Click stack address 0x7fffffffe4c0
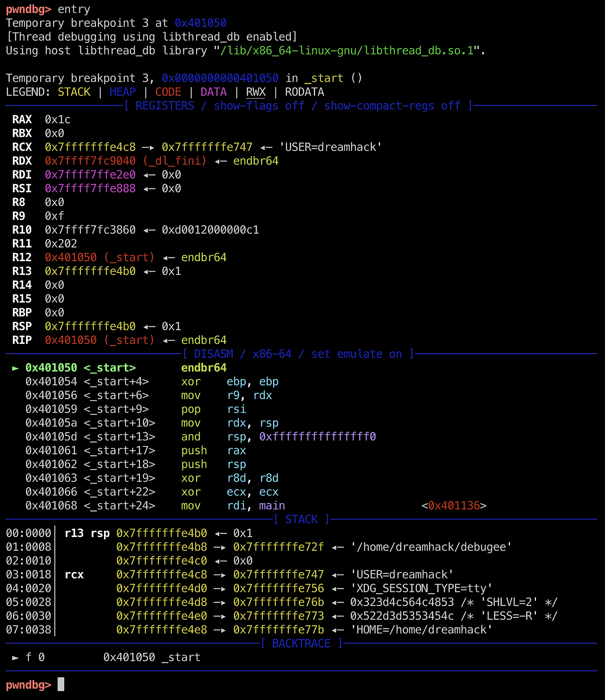The height and width of the screenshot is (700, 605). 162,561
